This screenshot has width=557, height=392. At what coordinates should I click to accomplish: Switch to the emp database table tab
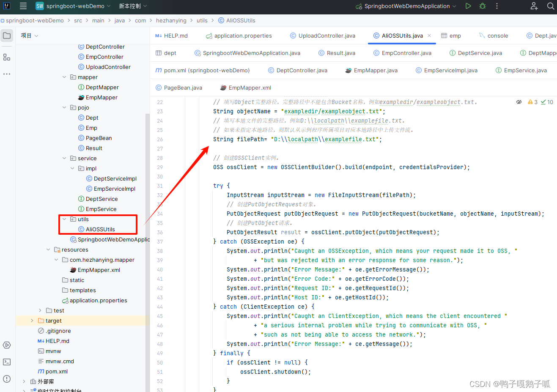[451, 36]
